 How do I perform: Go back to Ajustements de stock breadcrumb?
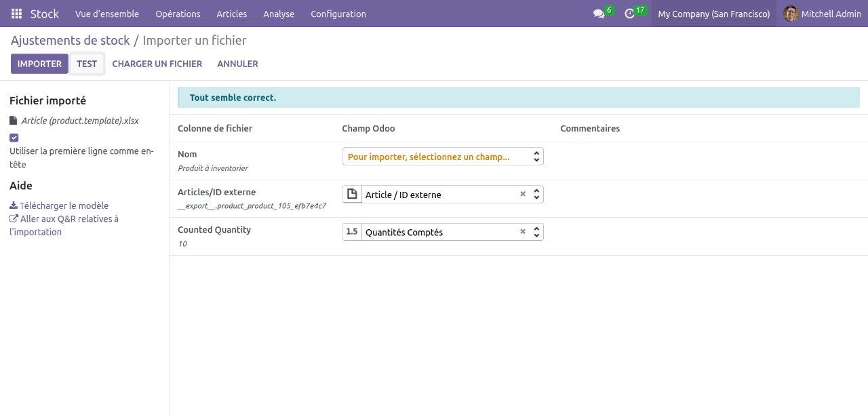coord(70,41)
